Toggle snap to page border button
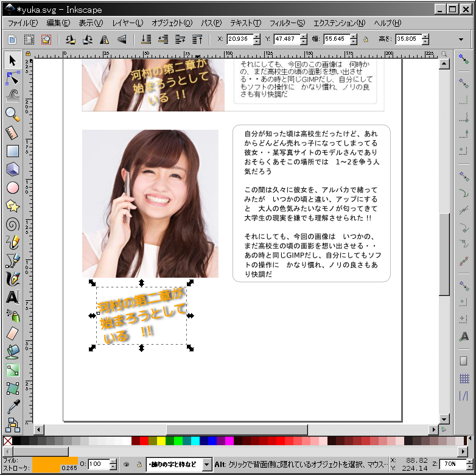476x475 pixels. (464, 361)
